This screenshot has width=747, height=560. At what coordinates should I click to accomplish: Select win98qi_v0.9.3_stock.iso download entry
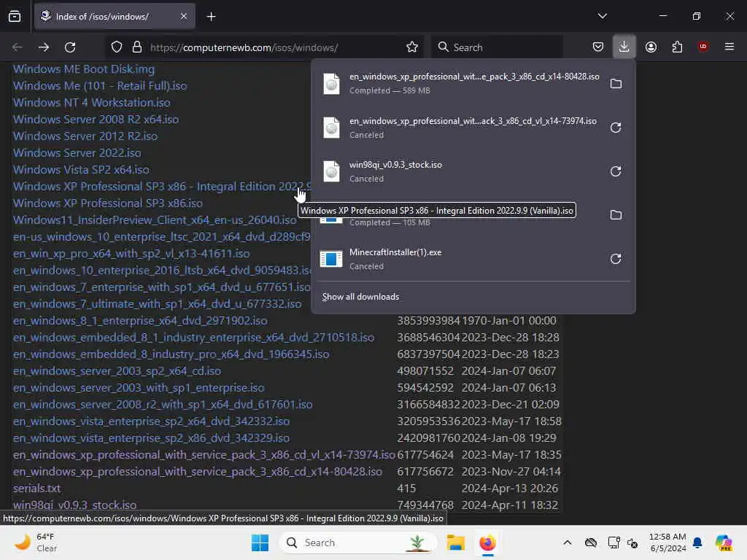(x=460, y=171)
